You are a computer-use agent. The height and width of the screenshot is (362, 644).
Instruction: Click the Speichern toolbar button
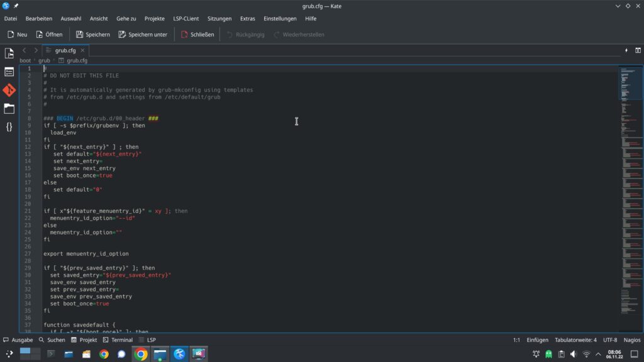93,35
